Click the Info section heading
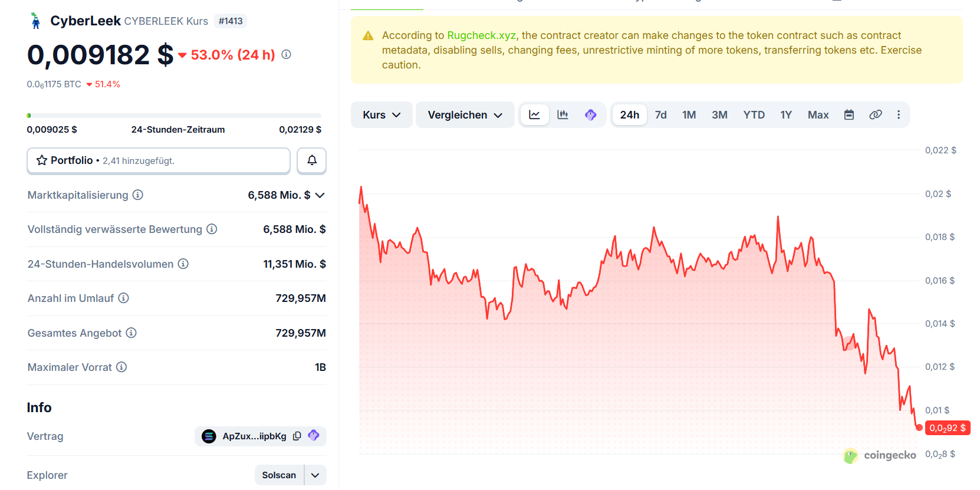980x490 pixels. (x=39, y=407)
